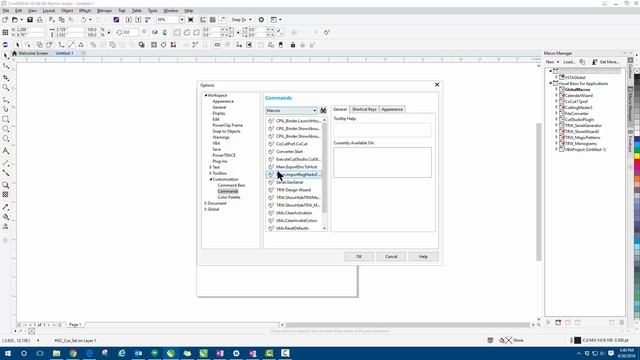Viewport: 640px width, 360px height.
Task: Click the Open folder icon in the toolbar
Action: click(x=15, y=20)
